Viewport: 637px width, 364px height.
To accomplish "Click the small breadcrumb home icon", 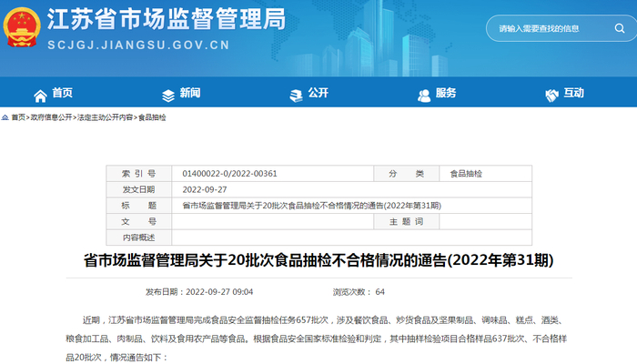I will pyautogui.click(x=5, y=117).
